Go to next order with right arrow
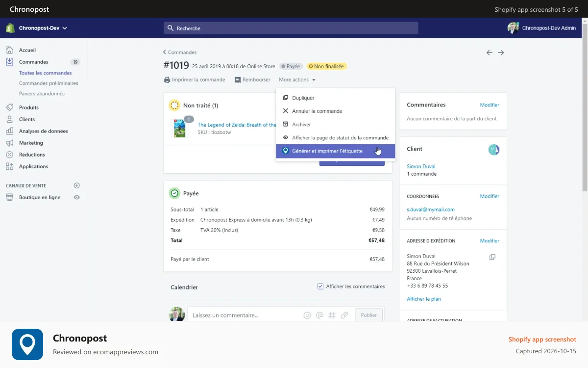 (x=501, y=53)
